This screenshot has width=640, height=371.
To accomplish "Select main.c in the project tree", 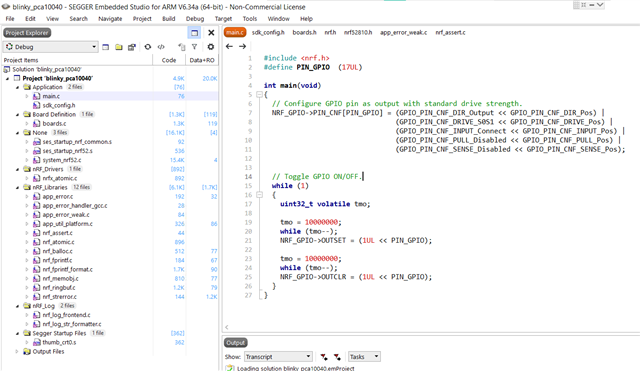I will click(x=51, y=96).
